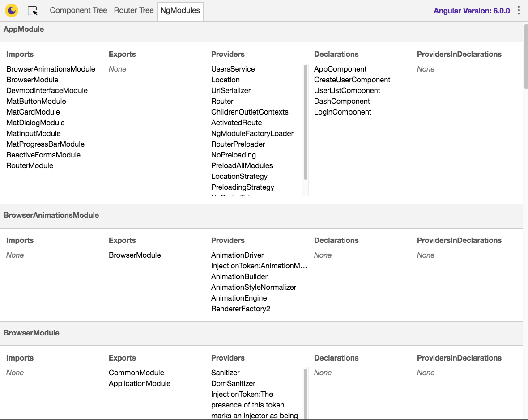Click the BrowserAnimationsModule section header
528x420 pixels.
(51, 215)
